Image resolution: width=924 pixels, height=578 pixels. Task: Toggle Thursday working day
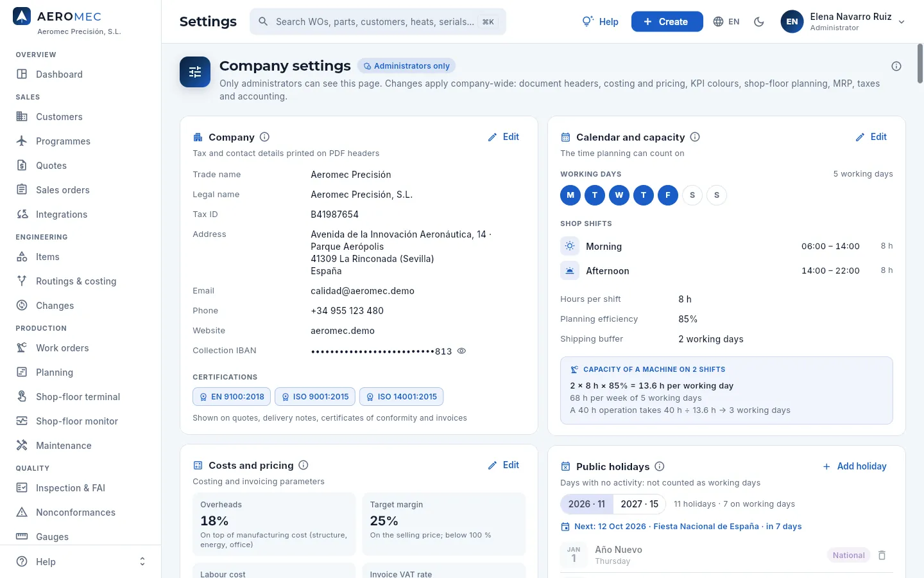(x=644, y=195)
